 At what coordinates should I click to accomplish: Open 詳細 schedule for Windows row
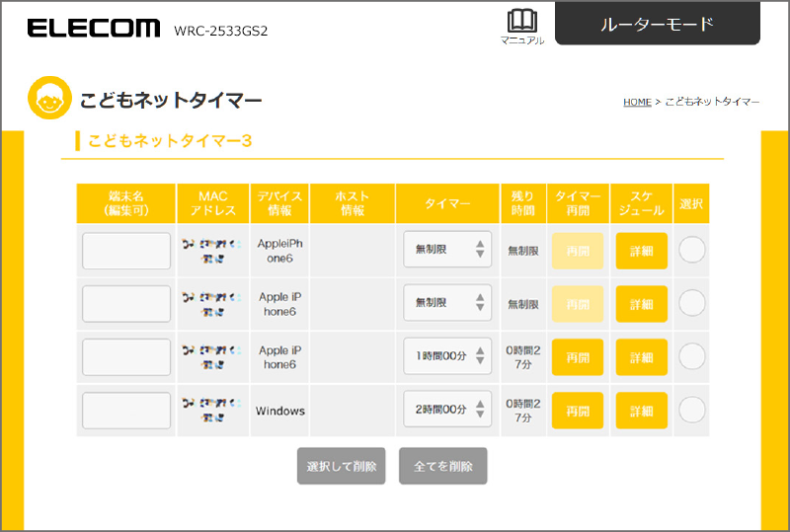[x=641, y=411]
